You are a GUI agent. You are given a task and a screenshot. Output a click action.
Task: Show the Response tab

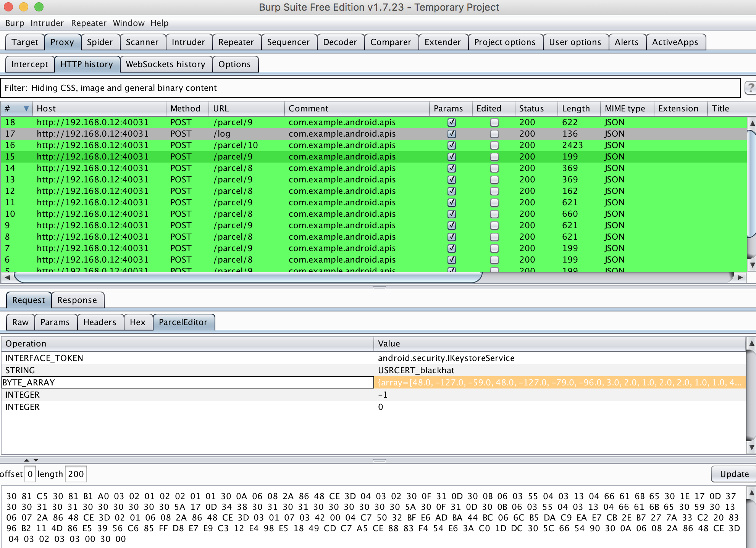pos(77,300)
